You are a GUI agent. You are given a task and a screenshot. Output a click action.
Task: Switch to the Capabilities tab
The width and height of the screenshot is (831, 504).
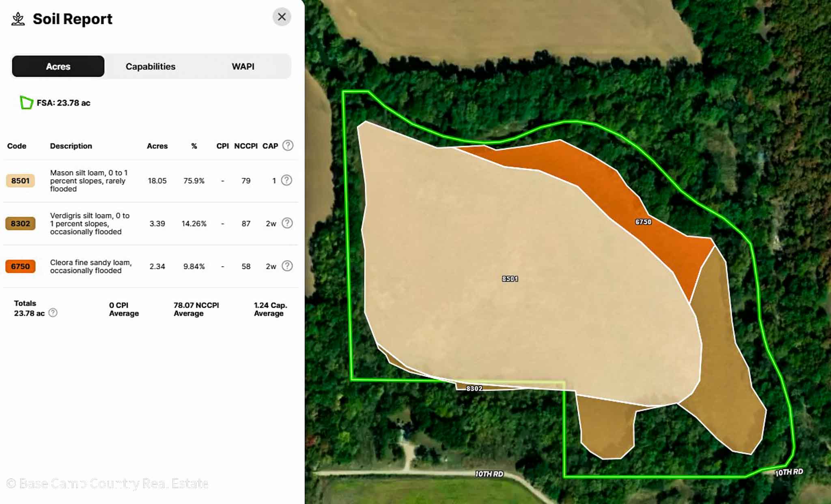[x=151, y=66]
